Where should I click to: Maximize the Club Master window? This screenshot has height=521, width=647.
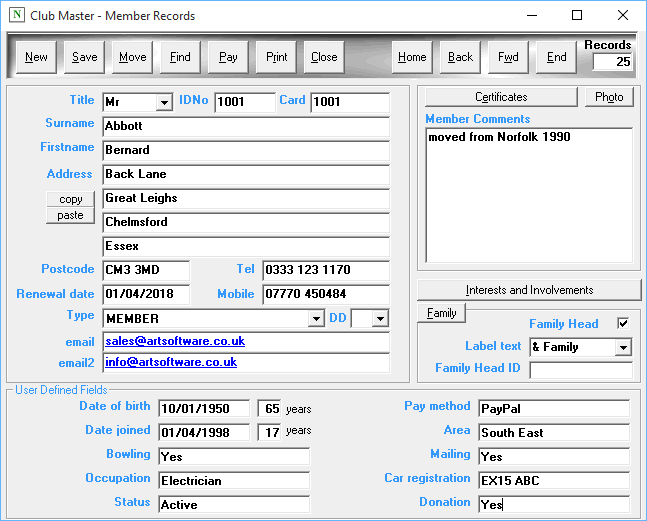(577, 15)
